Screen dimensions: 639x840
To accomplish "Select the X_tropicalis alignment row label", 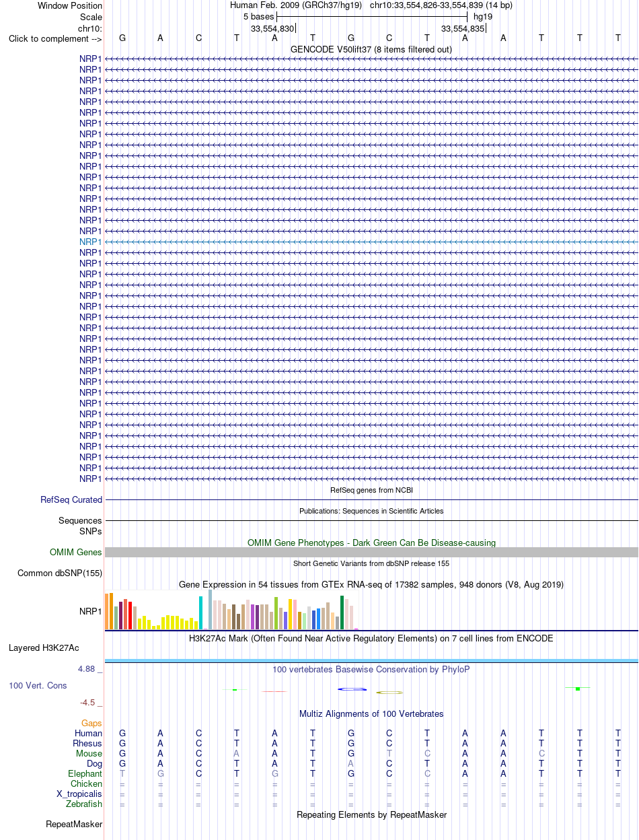I will 80,794.
